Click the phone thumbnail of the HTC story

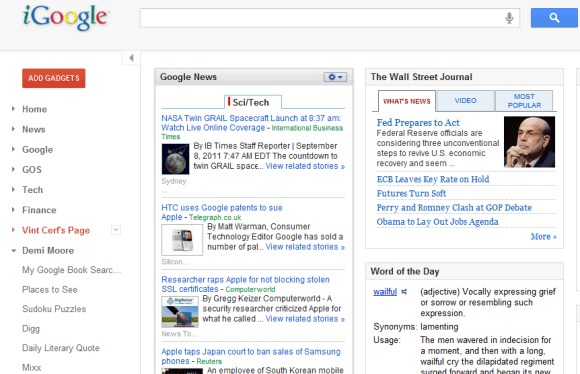tap(182, 240)
